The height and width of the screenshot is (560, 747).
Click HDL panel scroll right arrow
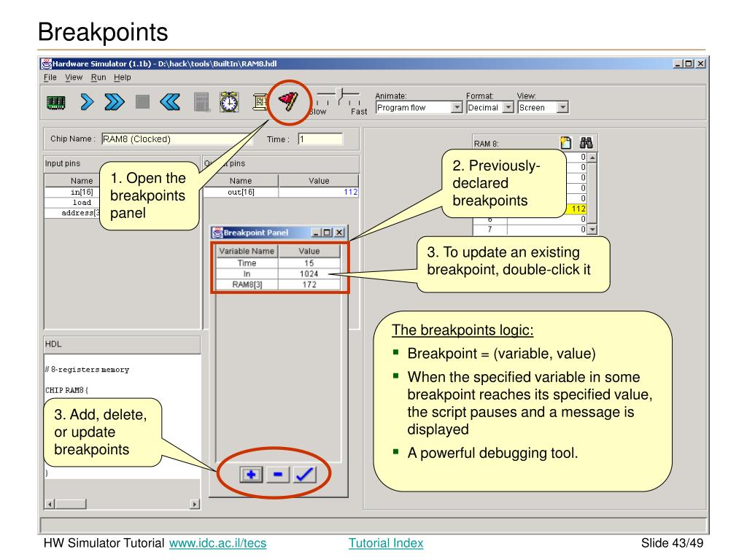coord(194,504)
